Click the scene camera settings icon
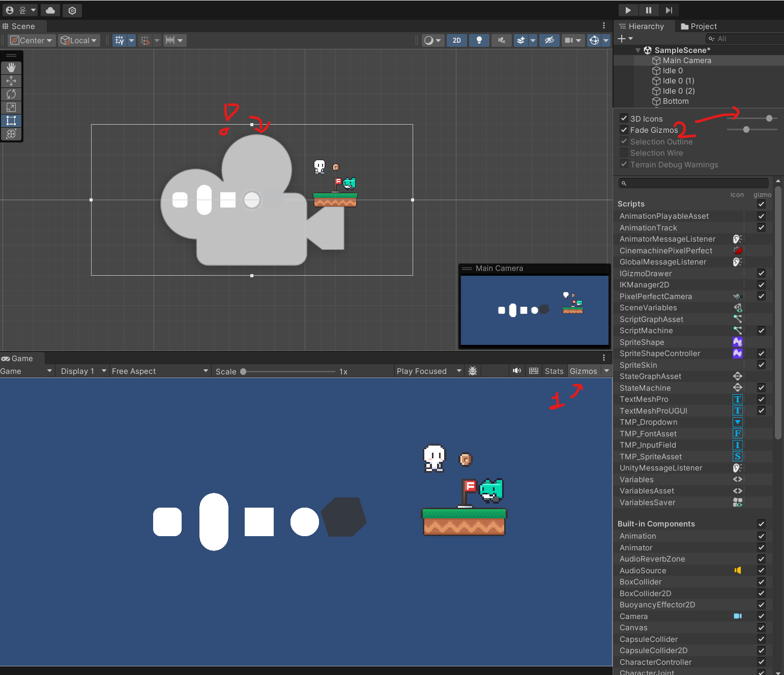The image size is (784, 675). coord(569,40)
